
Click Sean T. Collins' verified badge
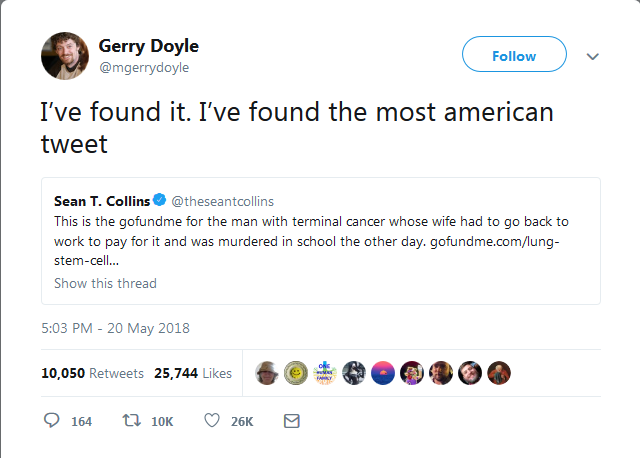pyautogui.click(x=159, y=201)
